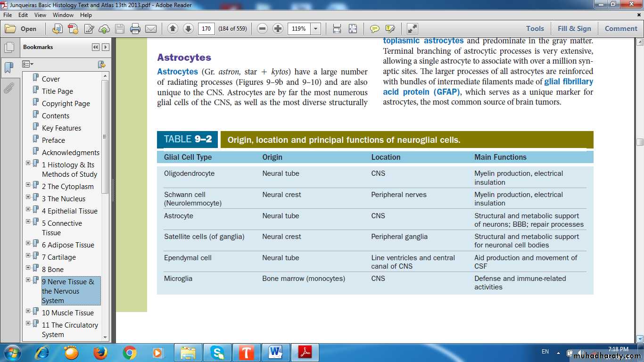This screenshot has height=362, width=644.
Task: Collapse the Bookmarks navigation pane
Action: pyautogui.click(x=96, y=47)
